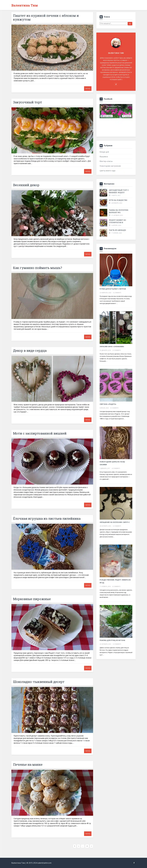Open Facebook icon in red profile card
Image resolution: width=147 pixels, height=868 pixels.
click(116, 84)
